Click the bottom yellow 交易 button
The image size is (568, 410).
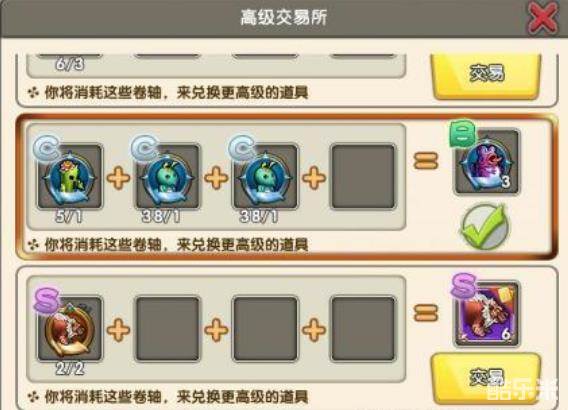[486, 379]
